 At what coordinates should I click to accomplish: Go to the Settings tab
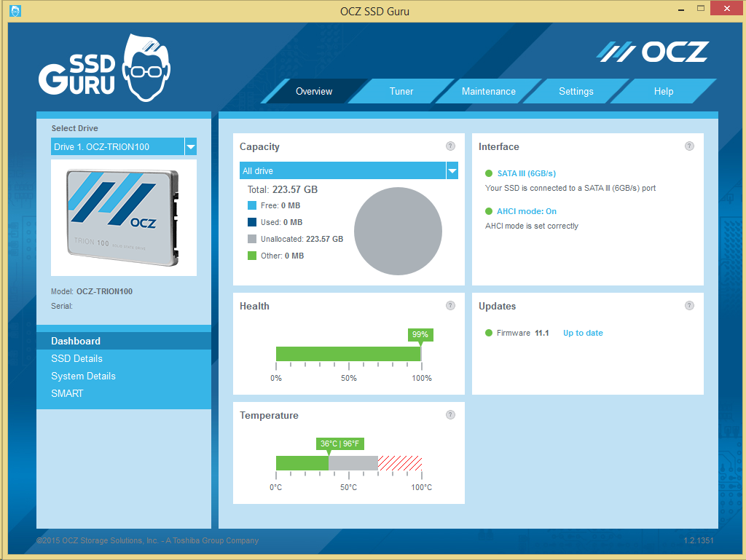pos(576,92)
